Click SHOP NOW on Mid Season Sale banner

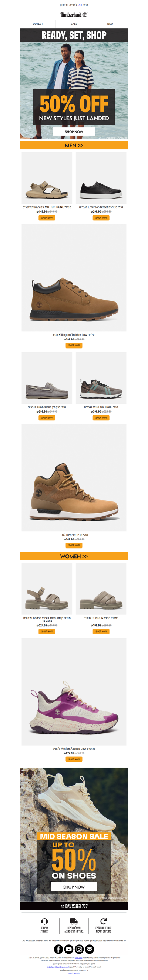tap(74, 886)
